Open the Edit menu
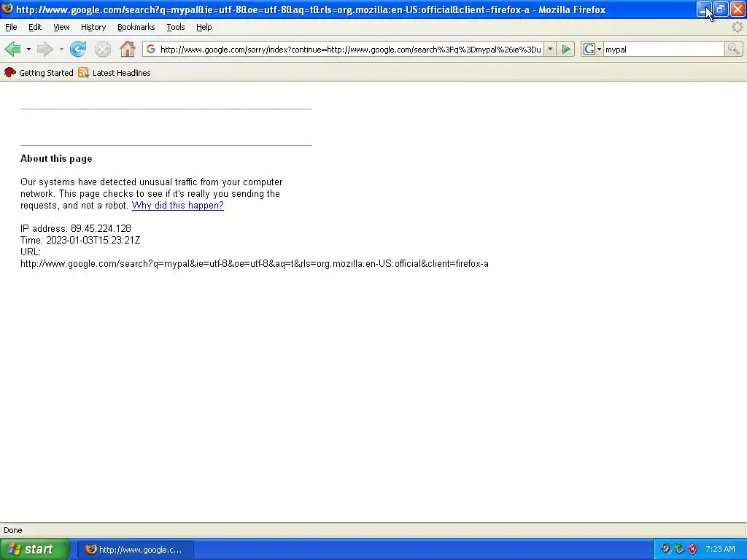 [35, 27]
